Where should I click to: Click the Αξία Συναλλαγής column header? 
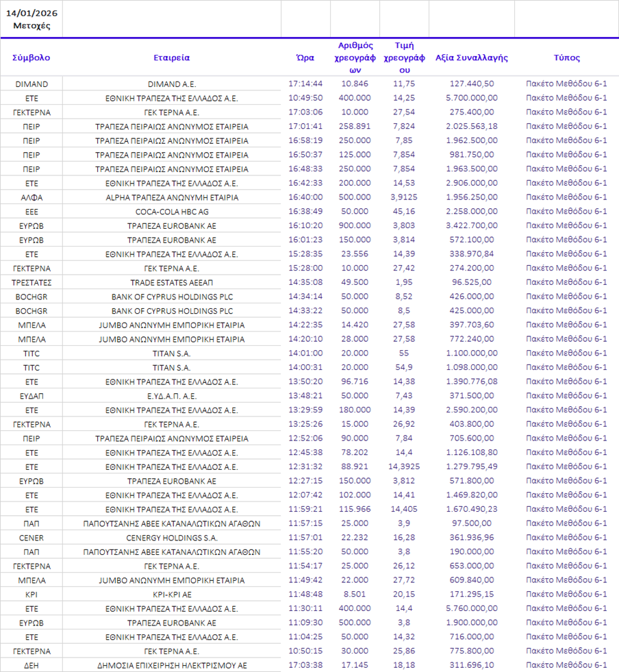coord(472,58)
